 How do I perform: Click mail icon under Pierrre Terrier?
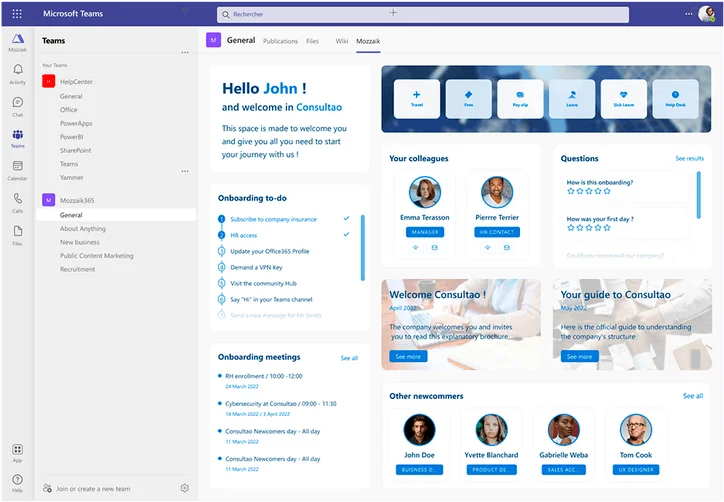[507, 248]
